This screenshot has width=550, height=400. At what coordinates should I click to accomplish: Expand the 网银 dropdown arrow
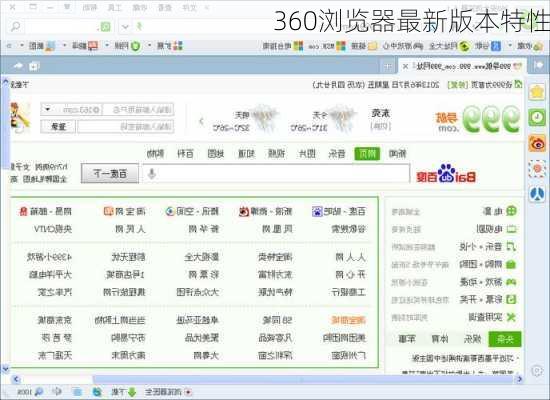(x=107, y=46)
